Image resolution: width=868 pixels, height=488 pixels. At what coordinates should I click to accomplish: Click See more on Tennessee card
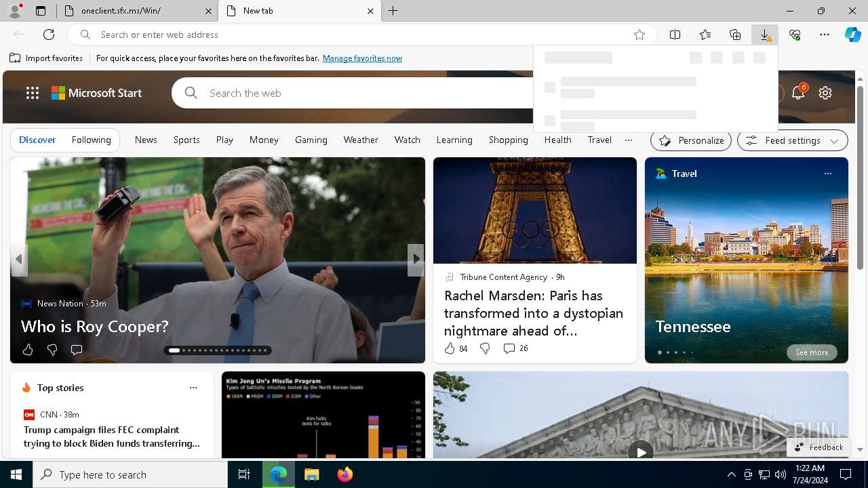tap(812, 352)
